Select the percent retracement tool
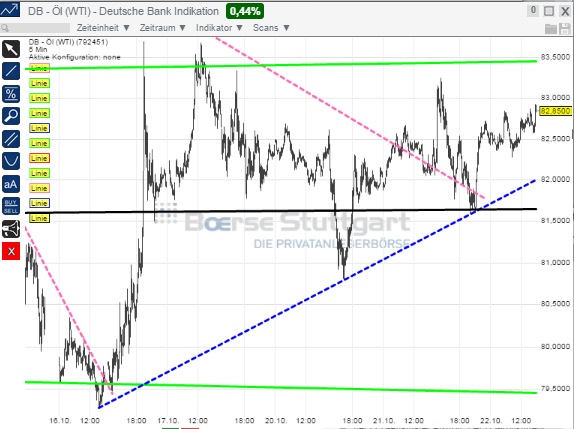Image resolution: width=574 pixels, height=429 pixels. click(x=11, y=94)
